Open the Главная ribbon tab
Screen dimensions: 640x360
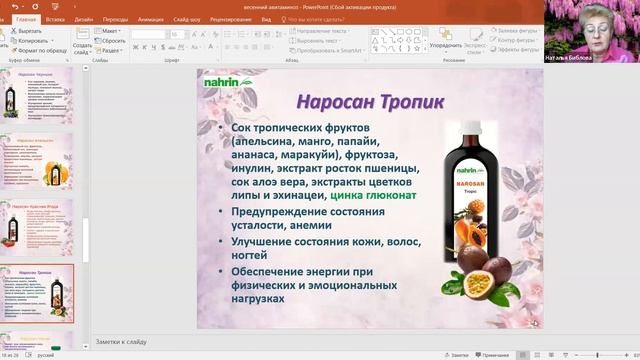26,19
